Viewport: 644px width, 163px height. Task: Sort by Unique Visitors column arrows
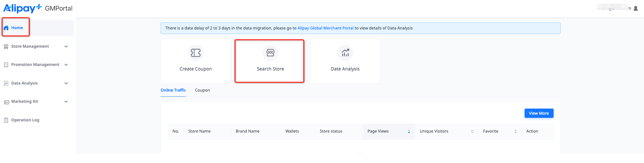tap(472, 131)
